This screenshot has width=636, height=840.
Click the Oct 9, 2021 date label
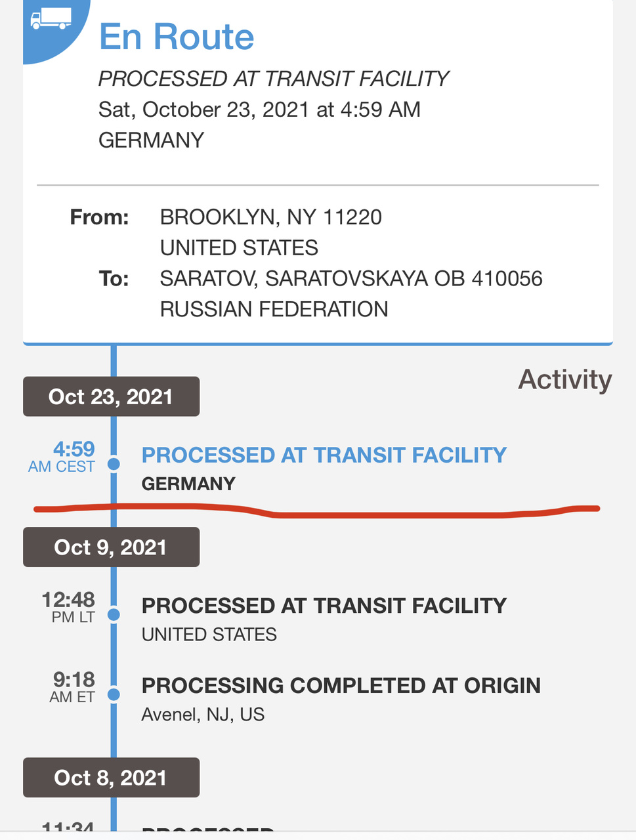click(111, 547)
